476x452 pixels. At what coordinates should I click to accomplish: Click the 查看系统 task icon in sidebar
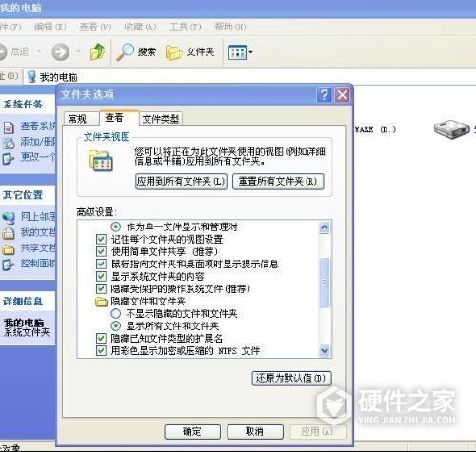[x=9, y=128]
